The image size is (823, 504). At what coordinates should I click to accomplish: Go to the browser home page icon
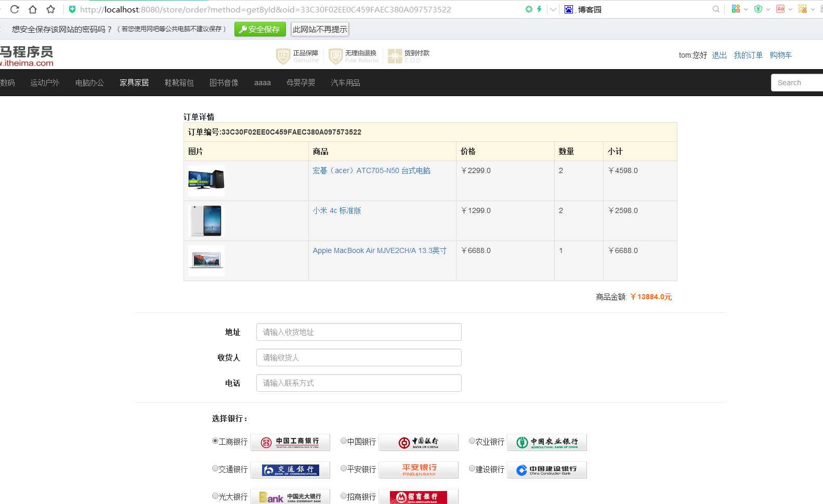(32, 9)
